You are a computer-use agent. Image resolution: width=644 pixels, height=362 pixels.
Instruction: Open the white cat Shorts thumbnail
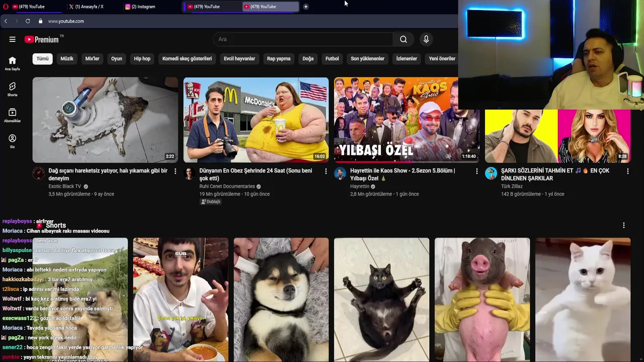pyautogui.click(x=583, y=300)
